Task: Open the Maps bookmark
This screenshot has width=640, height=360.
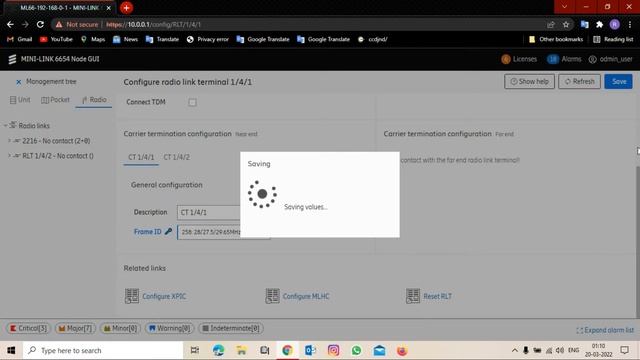Action: click(x=93, y=39)
